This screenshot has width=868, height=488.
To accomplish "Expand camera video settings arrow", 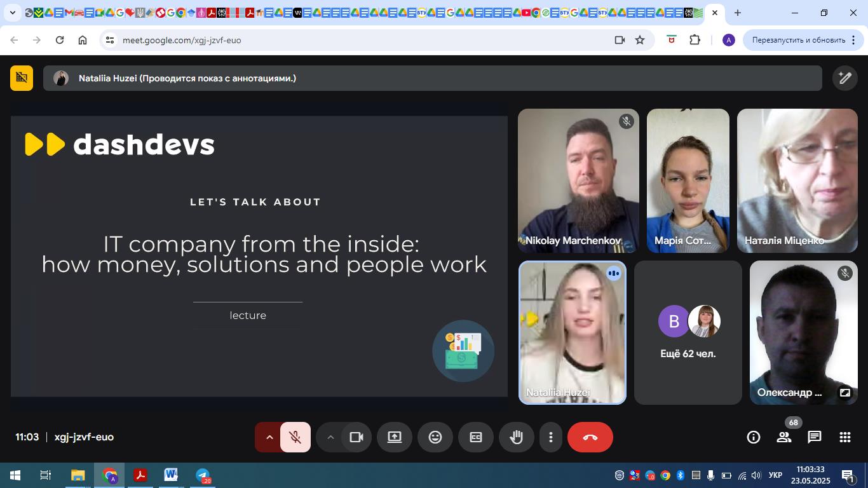I will point(330,437).
